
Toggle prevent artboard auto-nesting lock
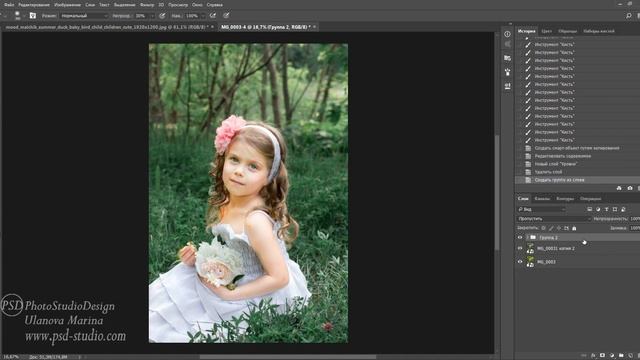[x=567, y=228]
